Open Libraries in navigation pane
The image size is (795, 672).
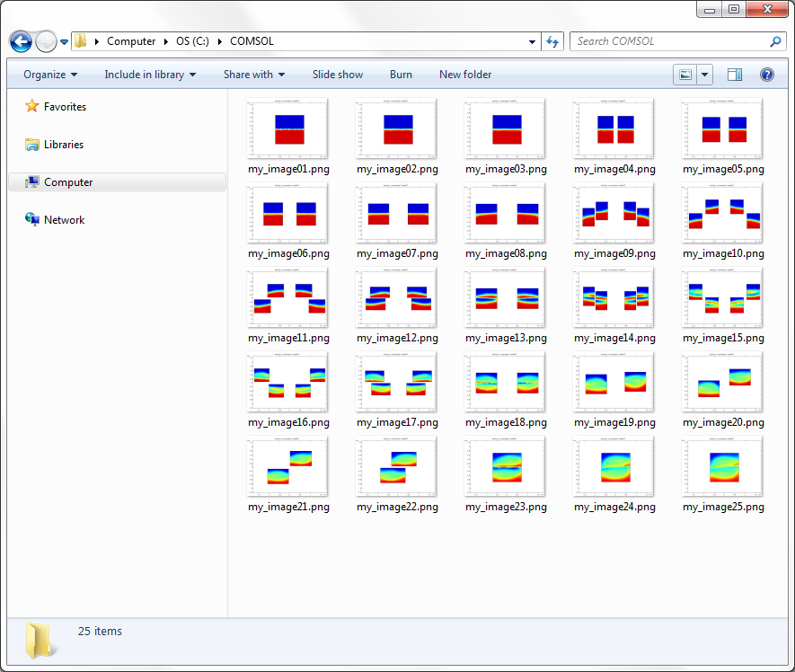point(54,145)
